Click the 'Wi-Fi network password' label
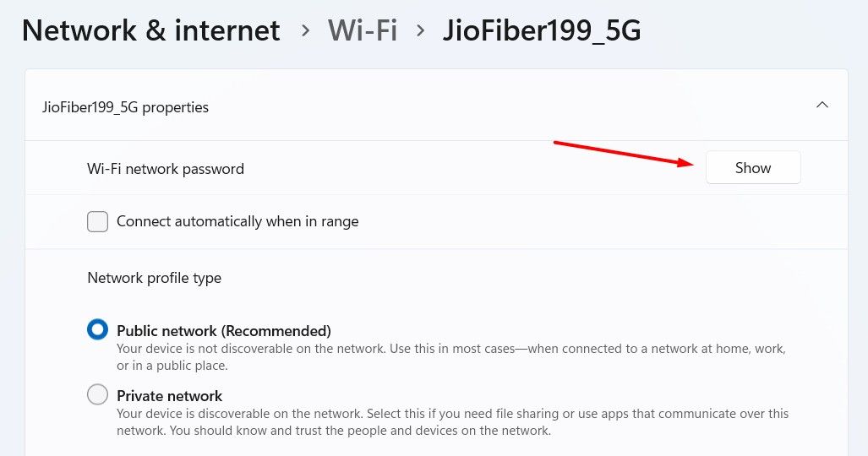 166,169
